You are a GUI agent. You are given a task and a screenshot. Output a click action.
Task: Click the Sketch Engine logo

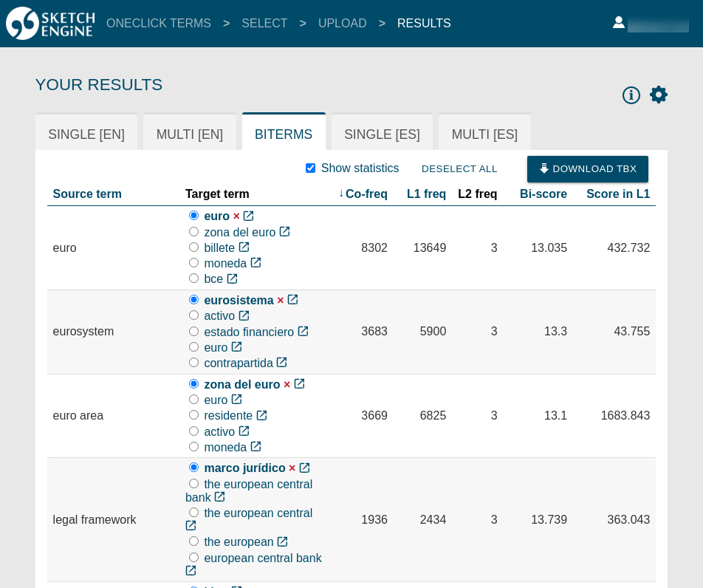50,23
